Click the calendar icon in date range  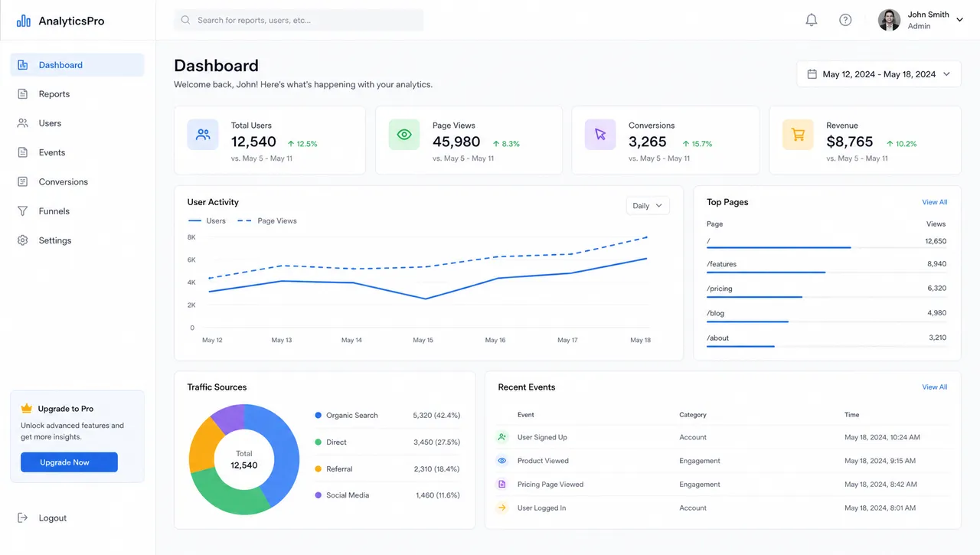812,74
